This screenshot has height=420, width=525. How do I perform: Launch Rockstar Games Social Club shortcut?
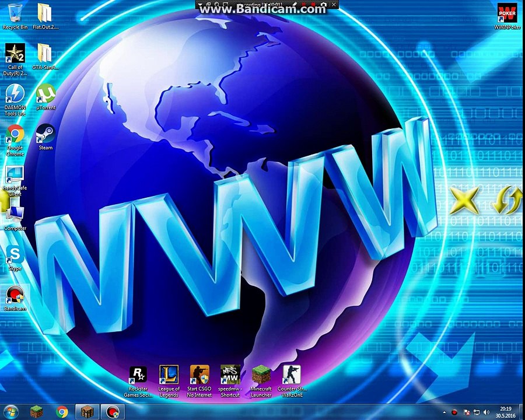138,381
